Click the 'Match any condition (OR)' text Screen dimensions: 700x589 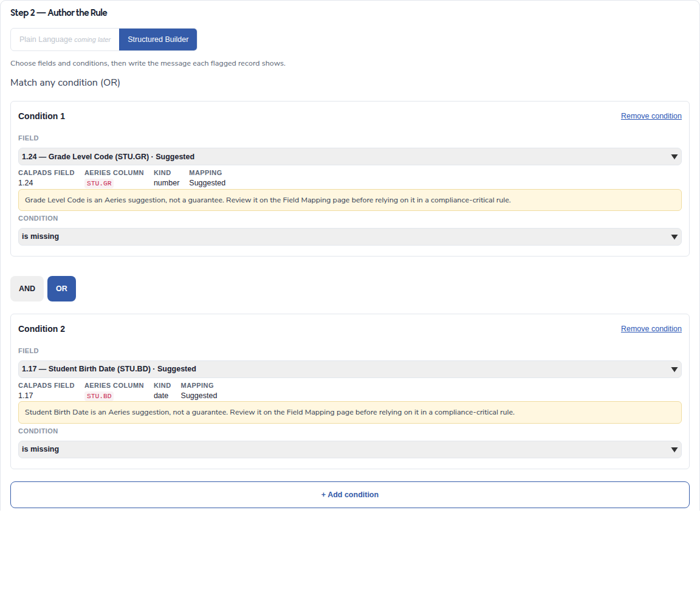pyautogui.click(x=65, y=83)
